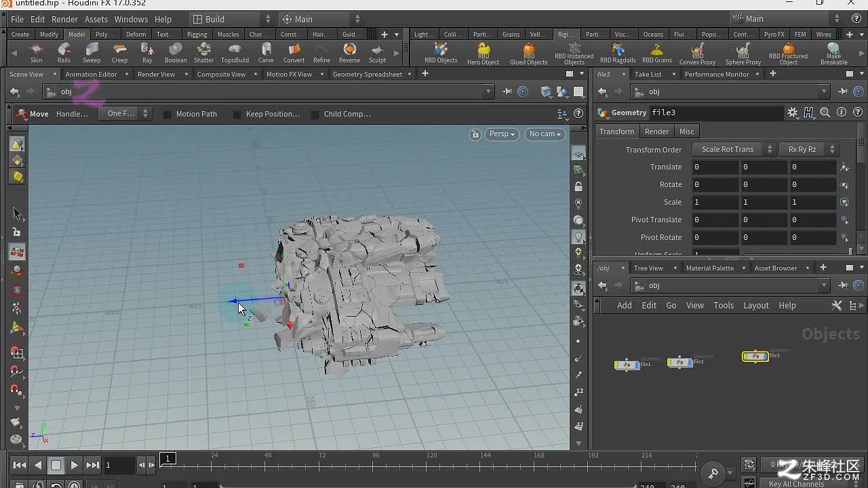
Task: Select the Sculpt shelf tool
Action: coord(378,53)
